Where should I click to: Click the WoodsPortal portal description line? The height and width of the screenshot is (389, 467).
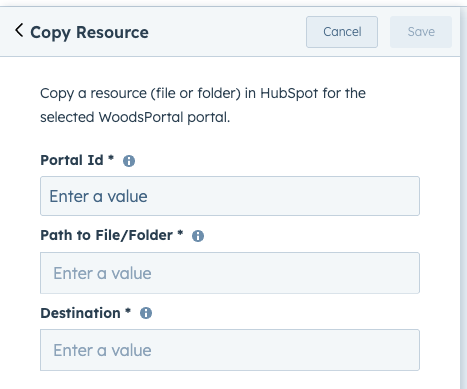(x=135, y=117)
